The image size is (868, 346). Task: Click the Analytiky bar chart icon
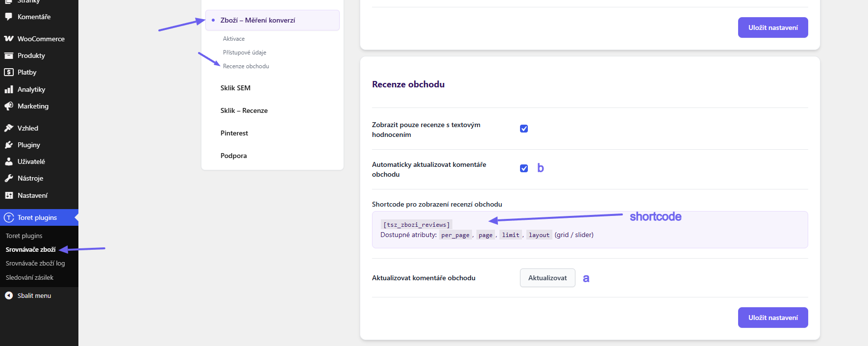pos(9,89)
